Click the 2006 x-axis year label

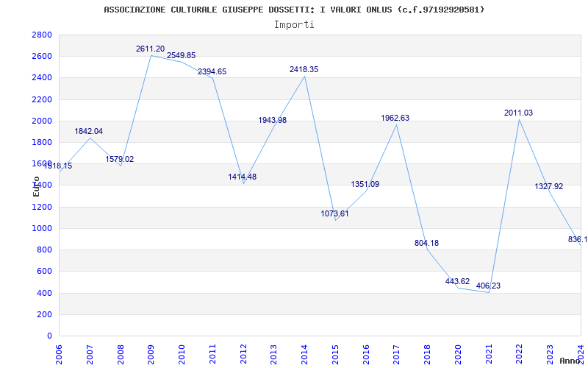[x=59, y=354]
